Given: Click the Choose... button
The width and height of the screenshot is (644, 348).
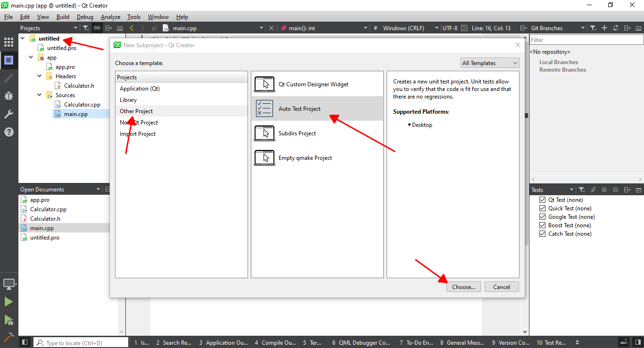Looking at the screenshot, I should tap(464, 287).
